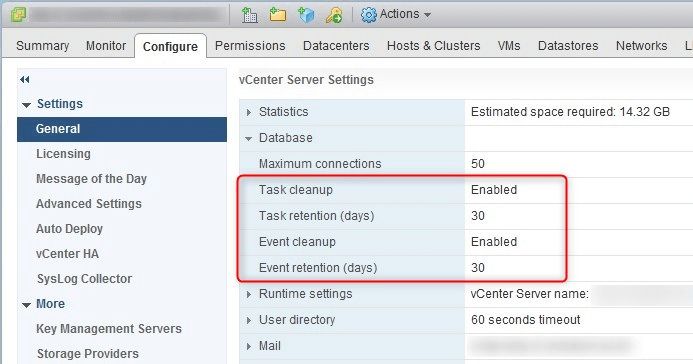The width and height of the screenshot is (693, 364).
Task: Click the Create Datacenter toolbar icon
Action: click(x=250, y=15)
